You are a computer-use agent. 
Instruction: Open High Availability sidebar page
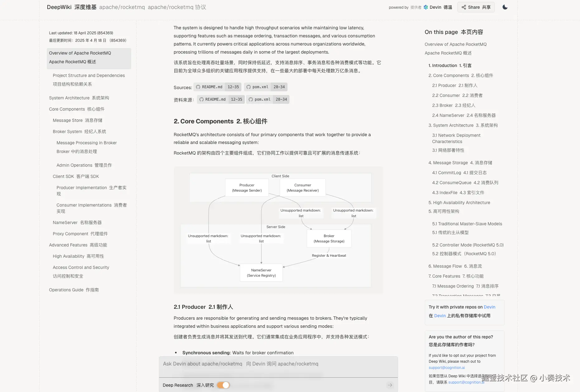click(78, 256)
